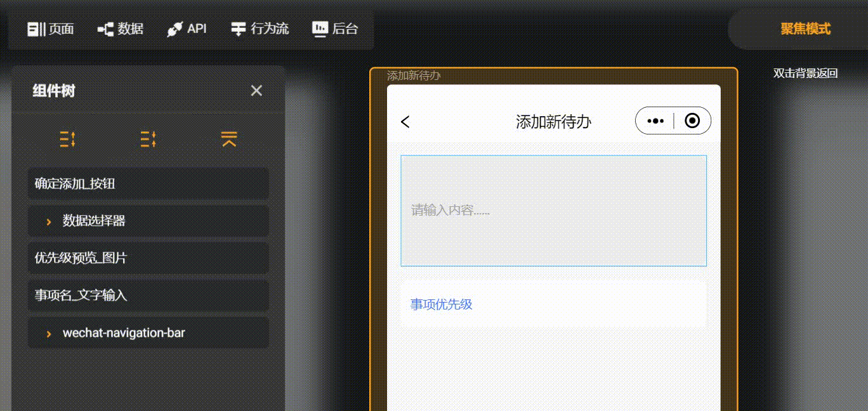868x411 pixels.
Task: Click the 事项优先级 selector row
Action: [x=553, y=304]
